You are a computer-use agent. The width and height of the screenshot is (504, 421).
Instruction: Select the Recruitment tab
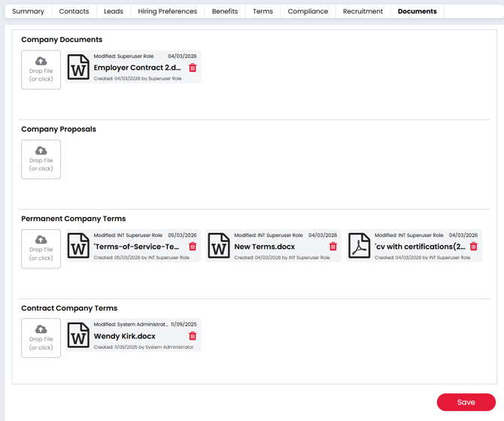click(363, 11)
